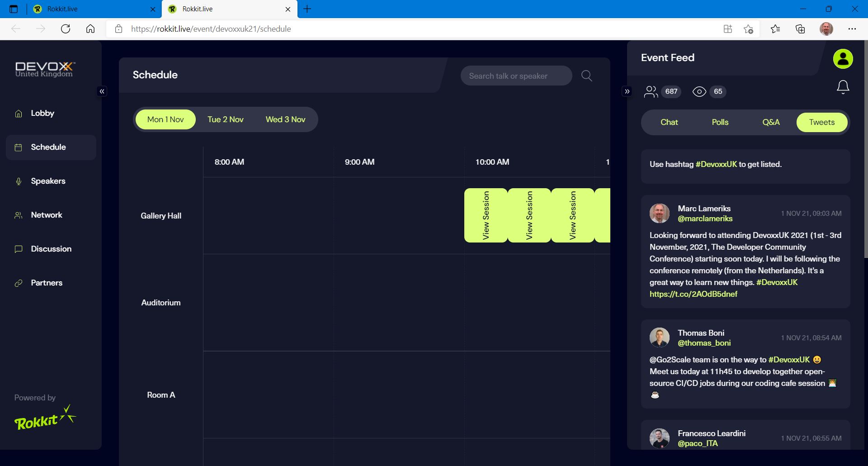Viewport: 868px width, 466px height.
Task: Switch Event Feed to Chat tab
Action: [x=669, y=122]
